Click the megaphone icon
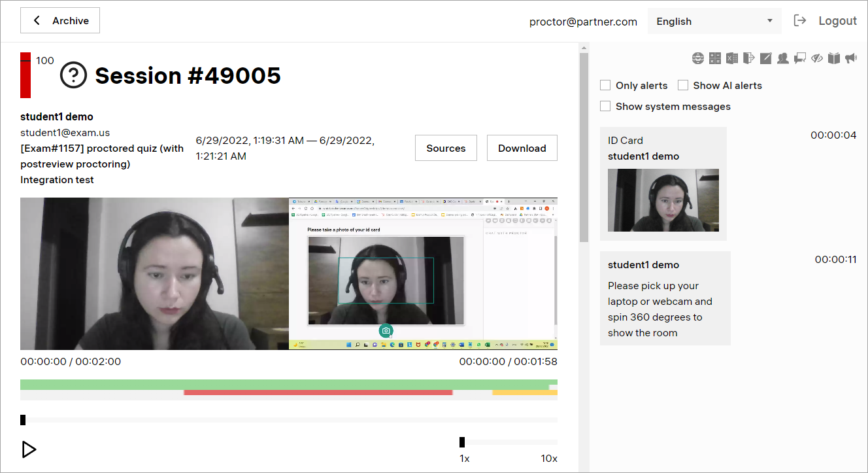Viewport: 868px width, 473px height. coord(850,58)
